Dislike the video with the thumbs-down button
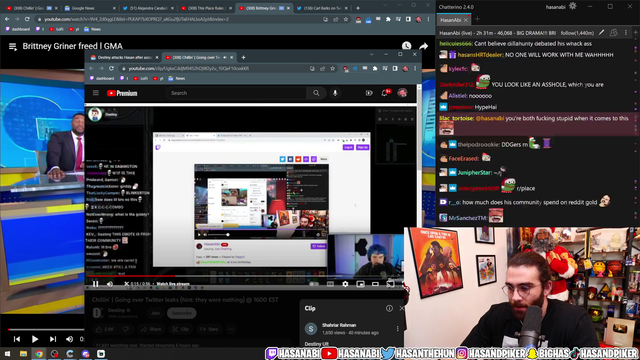The image size is (640, 360). 126,329
